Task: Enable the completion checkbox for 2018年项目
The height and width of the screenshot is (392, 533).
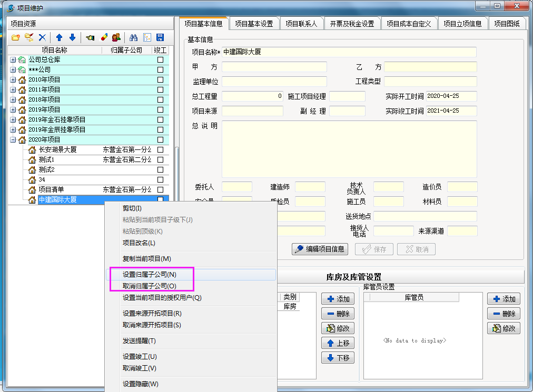Action: 161,98
